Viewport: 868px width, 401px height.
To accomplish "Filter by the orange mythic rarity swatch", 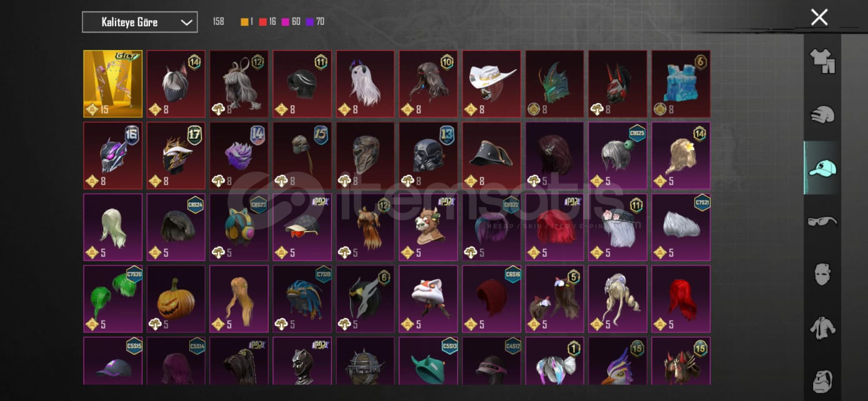I will (x=244, y=22).
